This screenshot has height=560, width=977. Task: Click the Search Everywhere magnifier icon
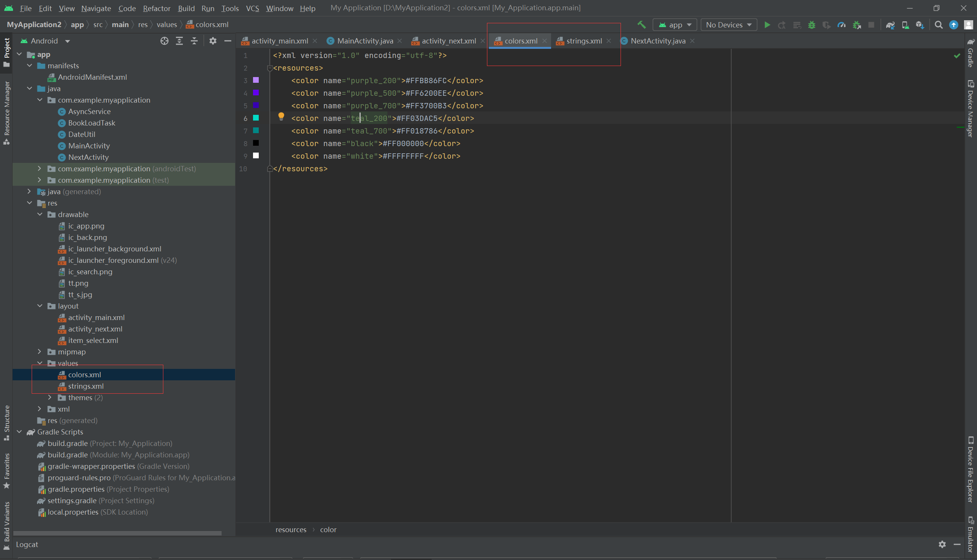[938, 25]
